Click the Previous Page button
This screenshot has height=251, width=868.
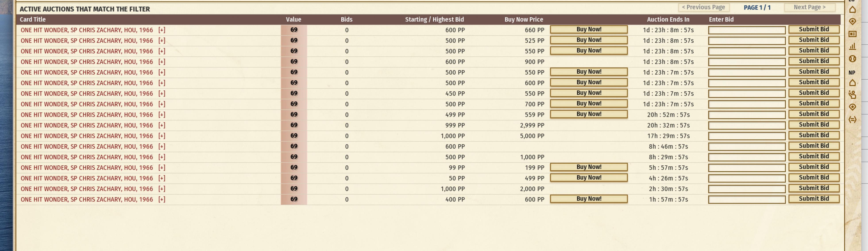coord(703,8)
